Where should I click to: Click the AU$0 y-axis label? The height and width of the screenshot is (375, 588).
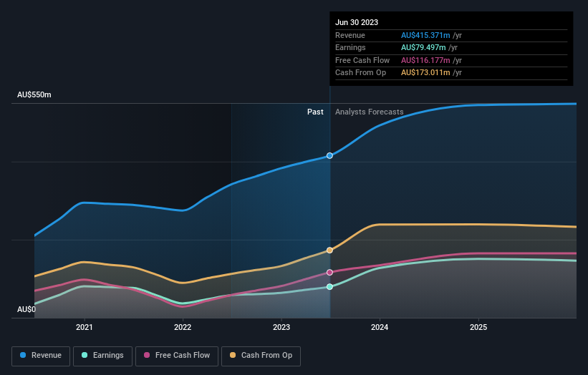coord(26,309)
